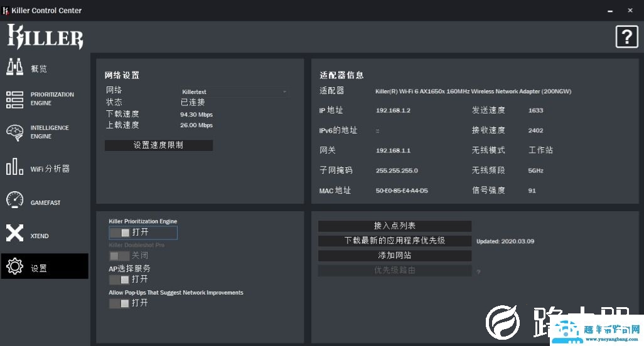The image size is (644, 346).
Task: Click receive speed value 2402
Action: [x=535, y=130]
